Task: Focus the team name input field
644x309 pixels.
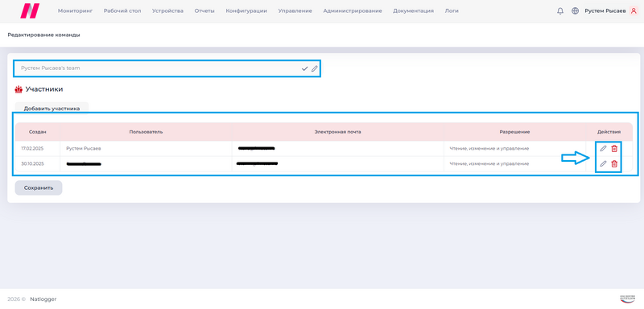Action: pos(167,68)
